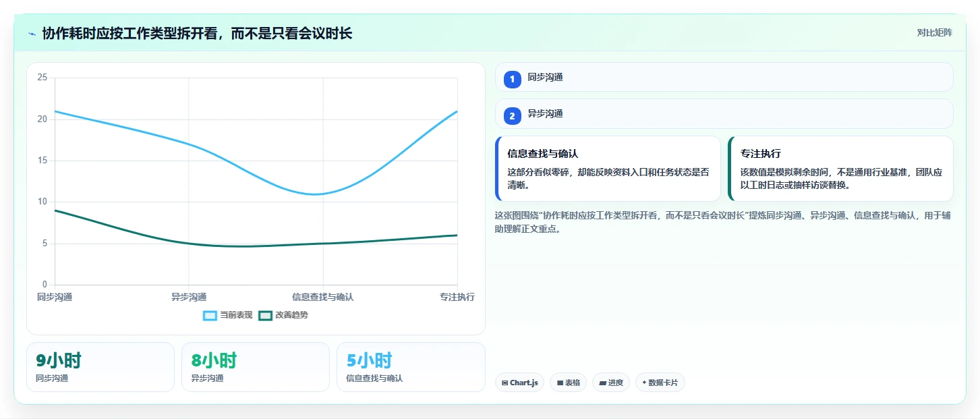Image resolution: width=980 pixels, height=419 pixels.
Task: Click the light blue 当前表现 legend swatch
Action: (x=210, y=315)
